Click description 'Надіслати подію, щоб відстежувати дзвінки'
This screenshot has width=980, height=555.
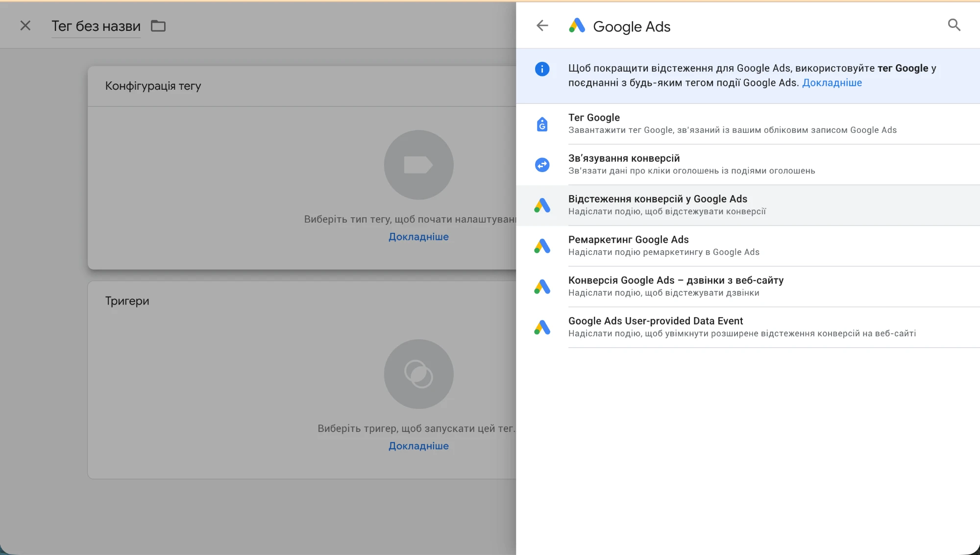click(663, 293)
